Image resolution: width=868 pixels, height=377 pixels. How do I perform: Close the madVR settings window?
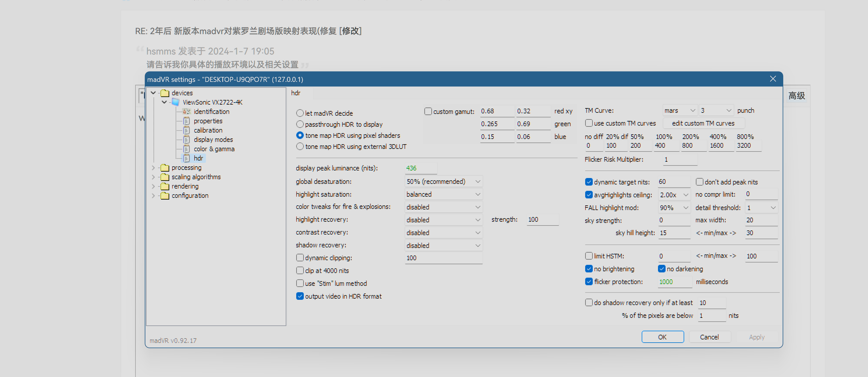click(773, 79)
